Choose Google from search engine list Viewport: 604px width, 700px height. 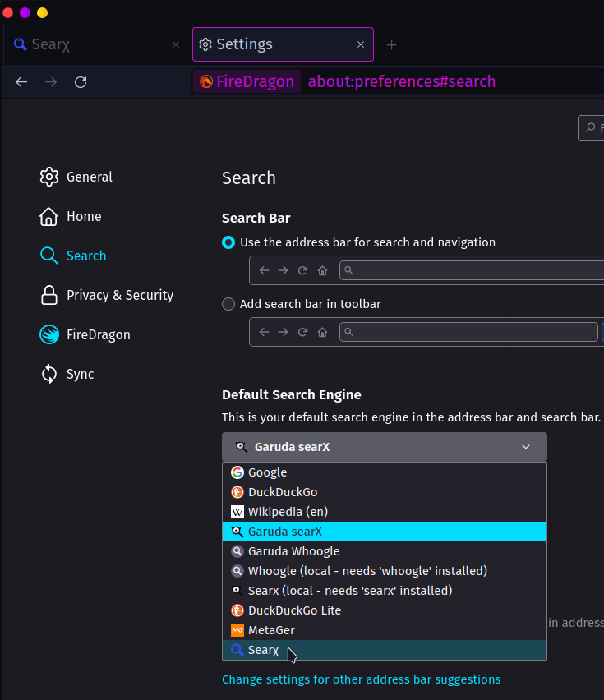tap(267, 472)
